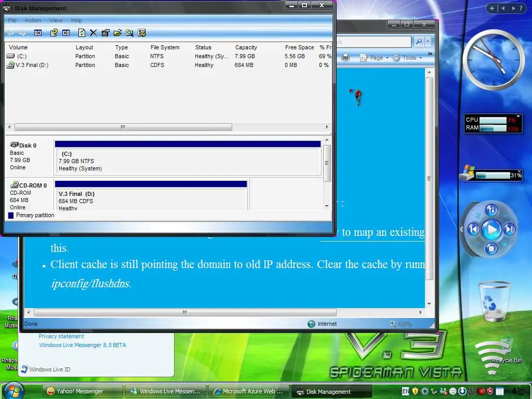Open the Action menu in Disk Management

33,20
